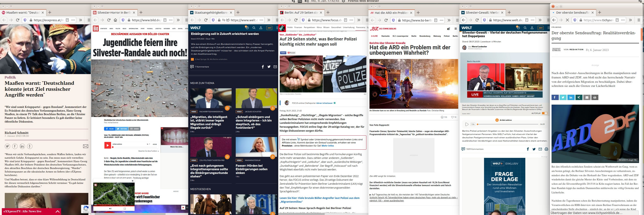Print Tichys Einblick article
Viewport: 644px width, 215px height.
[x=595, y=98]
